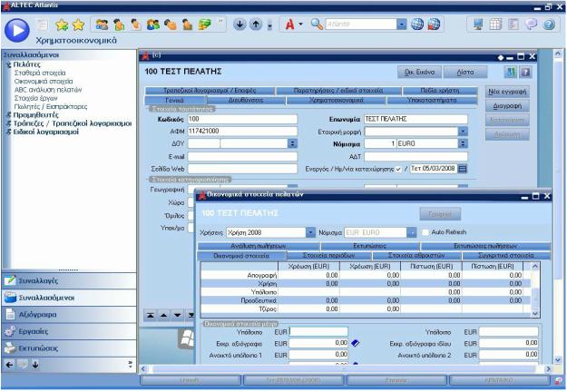This screenshot has height=392, width=567.
Task: Click the down arrow navigation toolbar icon
Action: 240,24
